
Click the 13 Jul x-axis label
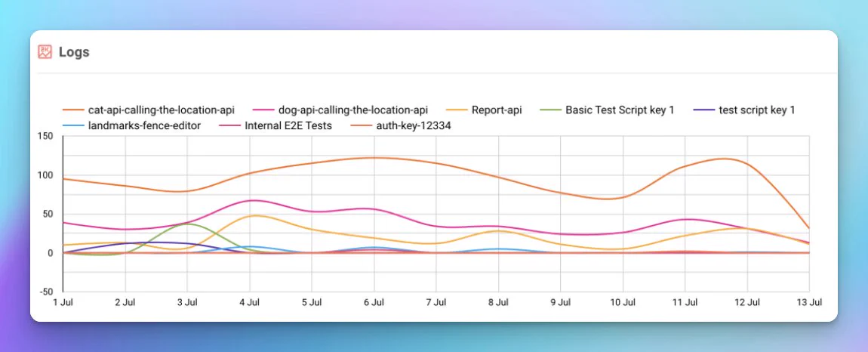click(x=809, y=303)
